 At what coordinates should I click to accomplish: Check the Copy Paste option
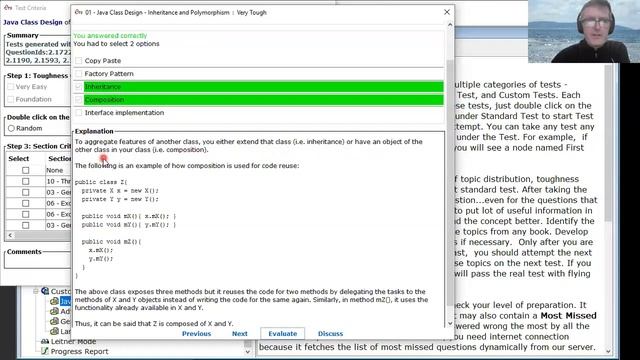[x=78, y=60]
